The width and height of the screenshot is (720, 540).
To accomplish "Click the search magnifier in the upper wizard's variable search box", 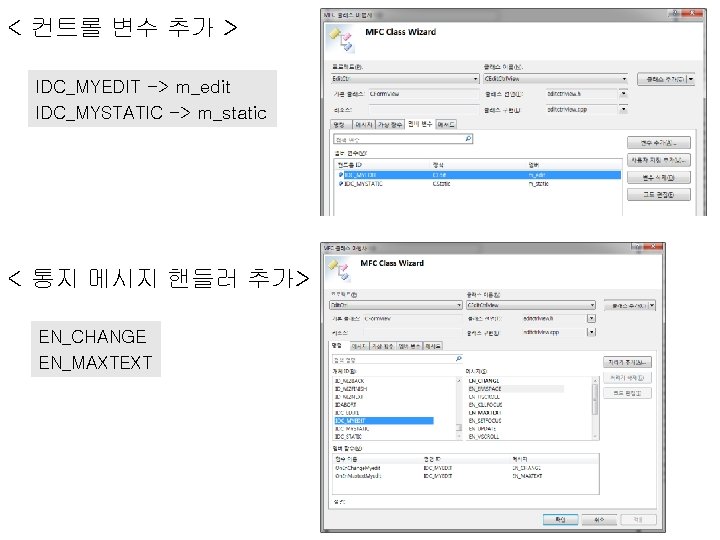I will point(468,138).
